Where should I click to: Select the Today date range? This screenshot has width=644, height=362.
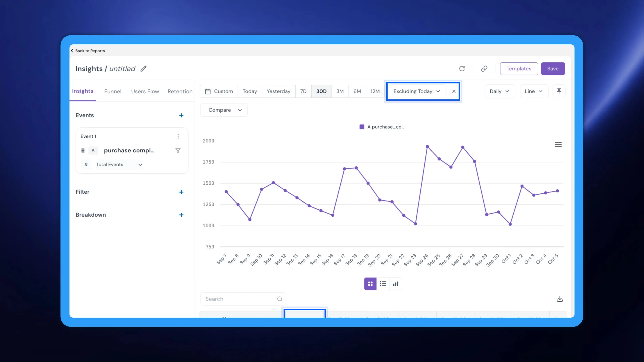[250, 91]
